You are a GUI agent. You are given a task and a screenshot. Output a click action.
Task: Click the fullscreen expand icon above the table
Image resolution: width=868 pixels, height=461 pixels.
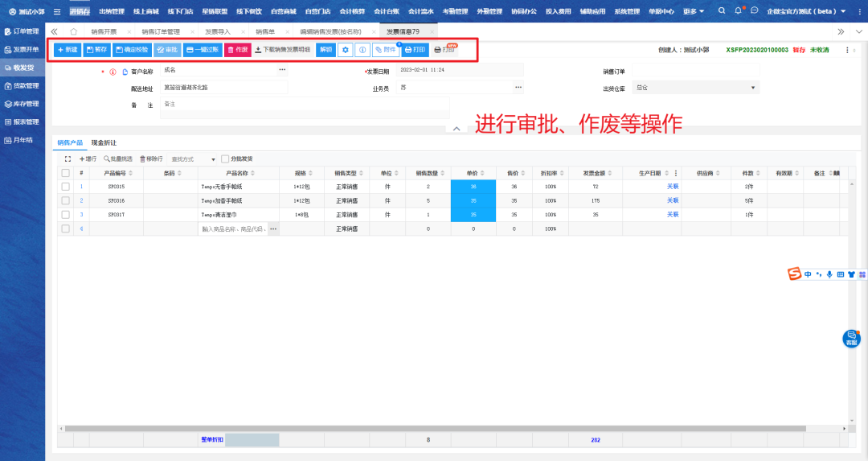click(68, 159)
